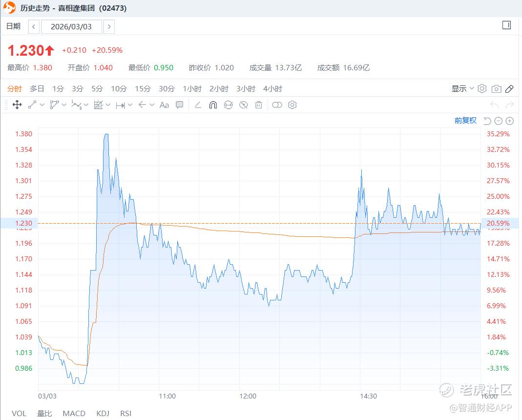
Task: Select the Aa text annotation tool
Action: pyautogui.click(x=164, y=105)
